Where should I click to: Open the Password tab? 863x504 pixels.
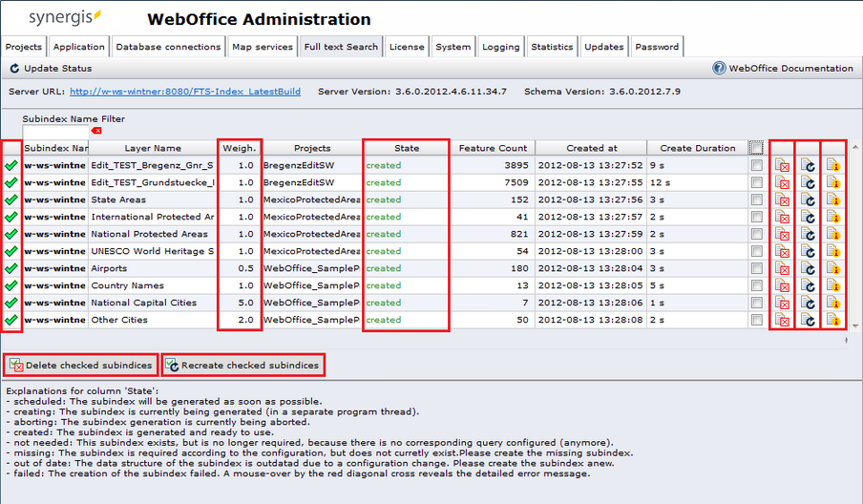(x=657, y=47)
